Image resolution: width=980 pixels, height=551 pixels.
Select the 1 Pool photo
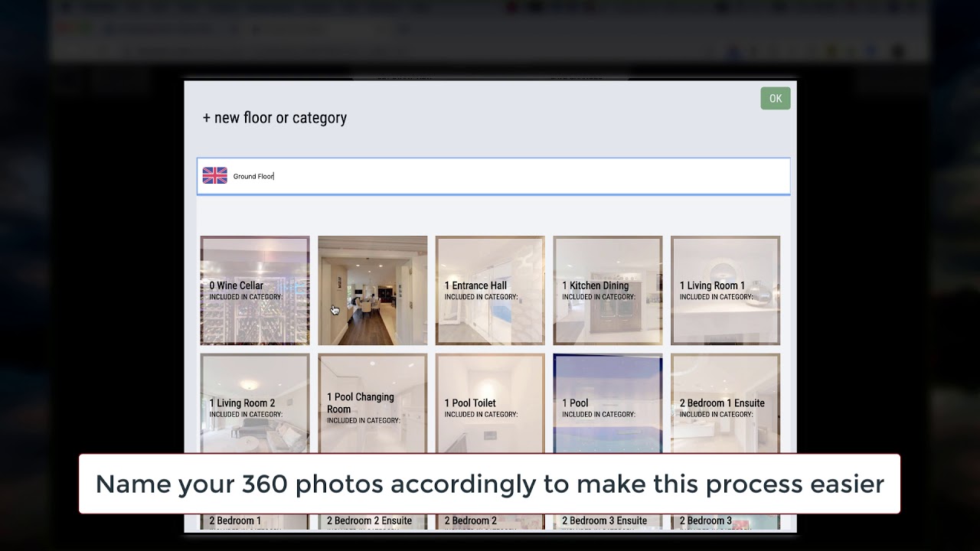(x=608, y=404)
